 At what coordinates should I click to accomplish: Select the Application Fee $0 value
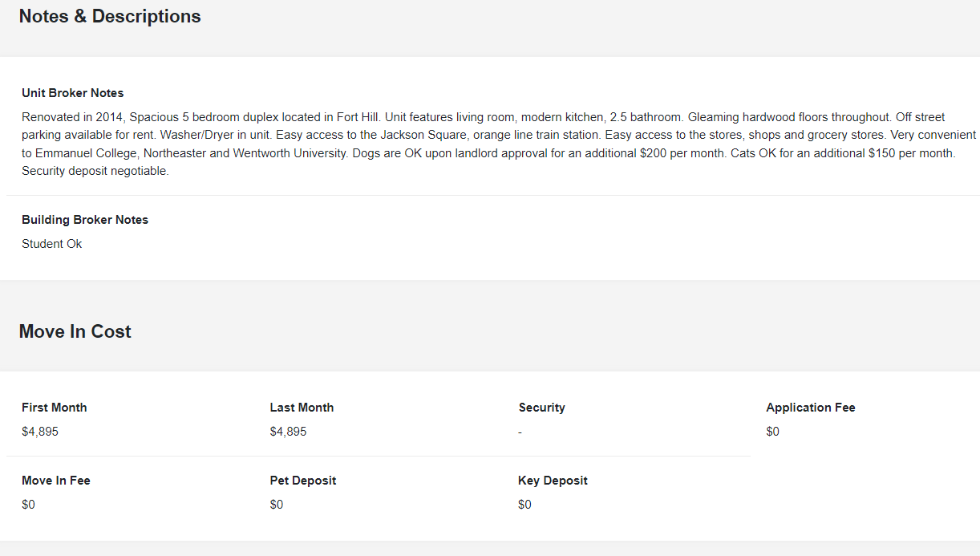(x=773, y=432)
